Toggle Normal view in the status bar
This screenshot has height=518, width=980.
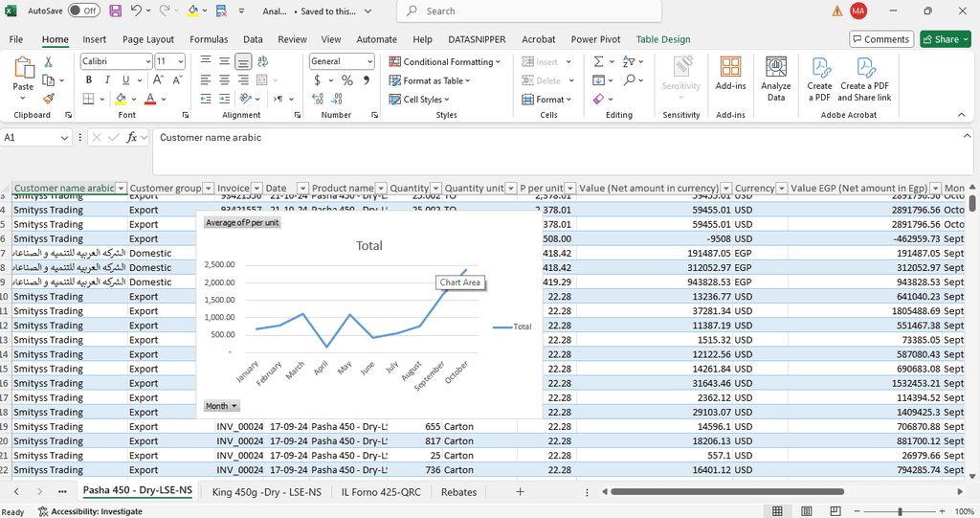point(777,511)
